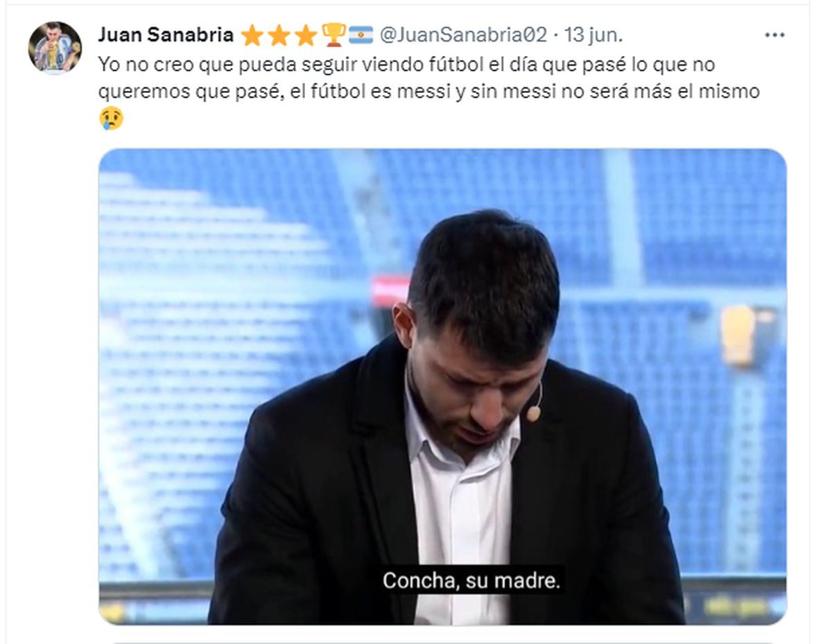Image resolution: width=832 pixels, height=644 pixels.
Task: Click the blurred red sign behind the man
Action: click(x=390, y=290)
